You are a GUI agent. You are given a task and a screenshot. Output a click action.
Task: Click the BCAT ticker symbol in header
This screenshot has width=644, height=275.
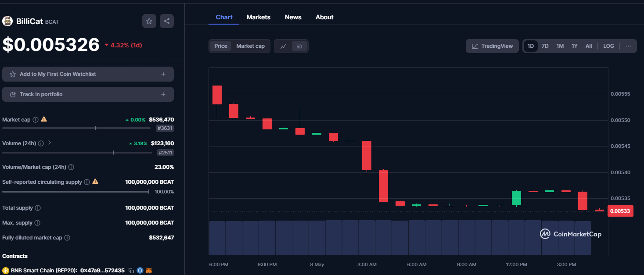[52, 21]
